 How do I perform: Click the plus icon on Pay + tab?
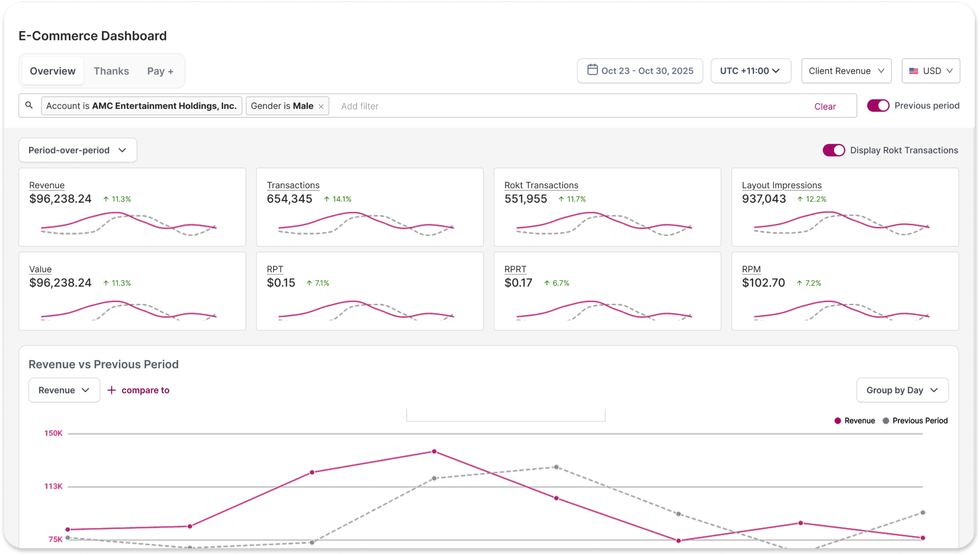[171, 72]
